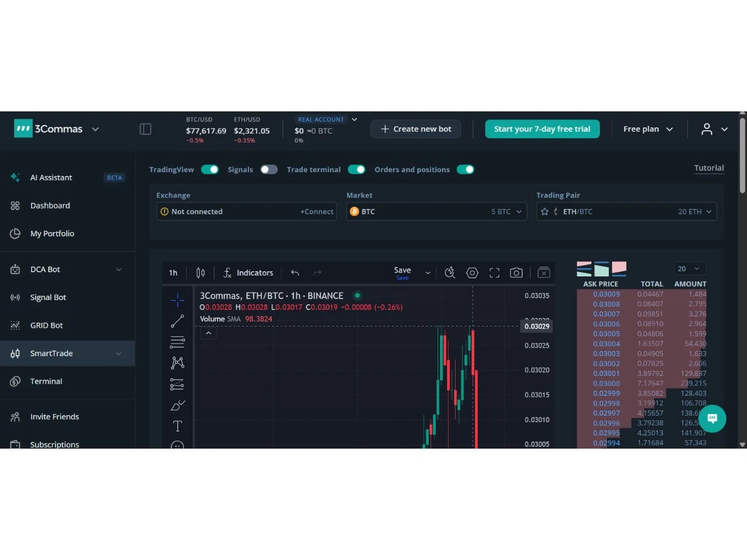The width and height of the screenshot is (747, 560).
Task: Enable the Signals switch
Action: 269,169
